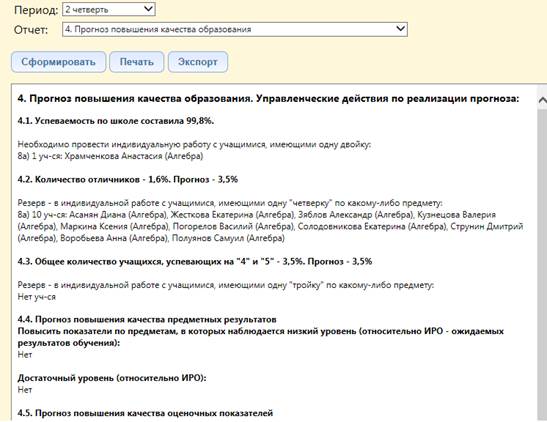Click the Экспорт button
547x422 pixels.
click(x=198, y=62)
